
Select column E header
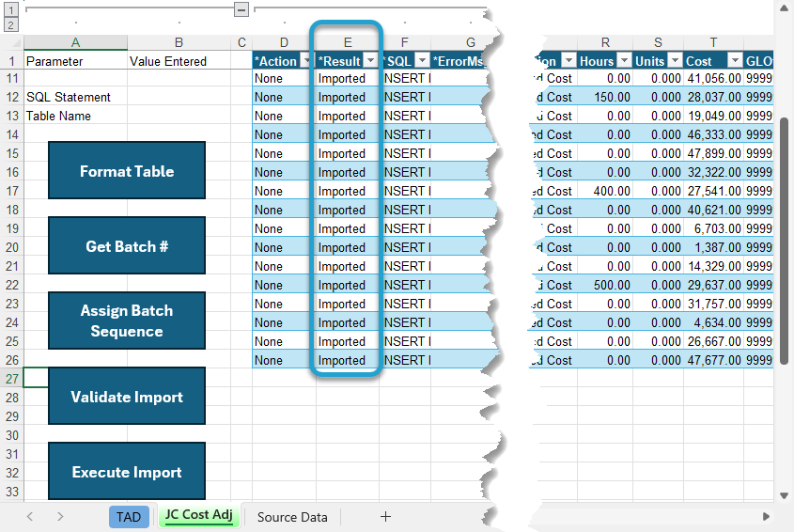[x=348, y=42]
